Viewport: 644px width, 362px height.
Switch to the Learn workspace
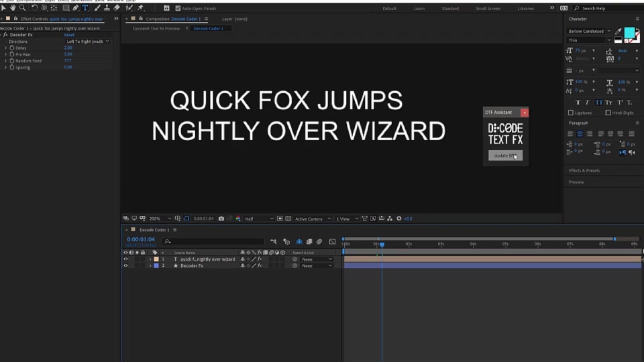(419, 9)
